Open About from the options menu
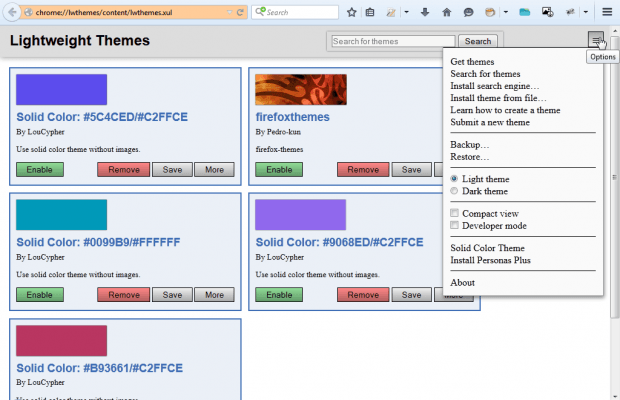 click(x=462, y=283)
